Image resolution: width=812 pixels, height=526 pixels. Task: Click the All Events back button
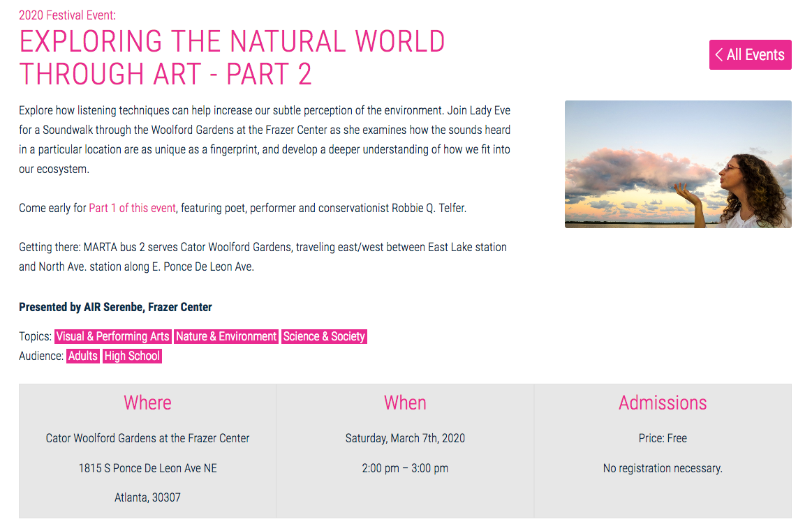click(751, 55)
